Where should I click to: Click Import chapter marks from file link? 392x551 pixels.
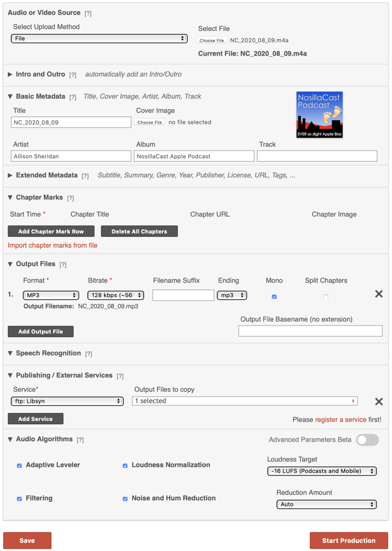point(52,245)
